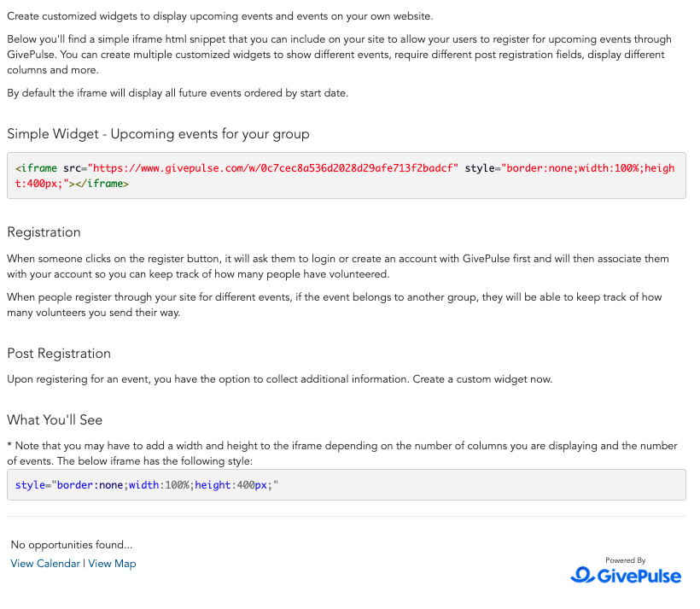Click the opening iframe tag in snippet
This screenshot has width=700, height=609.
(x=36, y=168)
